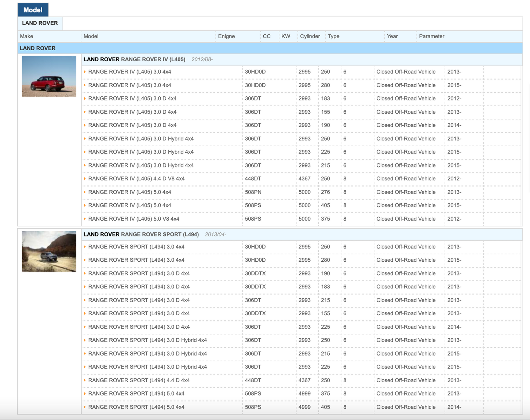The image size is (530, 420).
Task: Click engine code 448DT in Sport L494 row
Action: click(253, 380)
